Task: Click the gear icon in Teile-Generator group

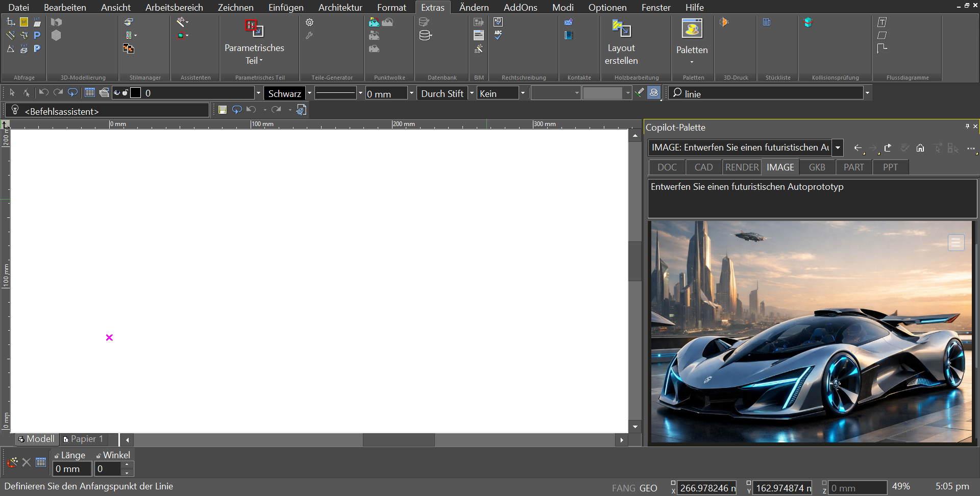Action: click(309, 22)
